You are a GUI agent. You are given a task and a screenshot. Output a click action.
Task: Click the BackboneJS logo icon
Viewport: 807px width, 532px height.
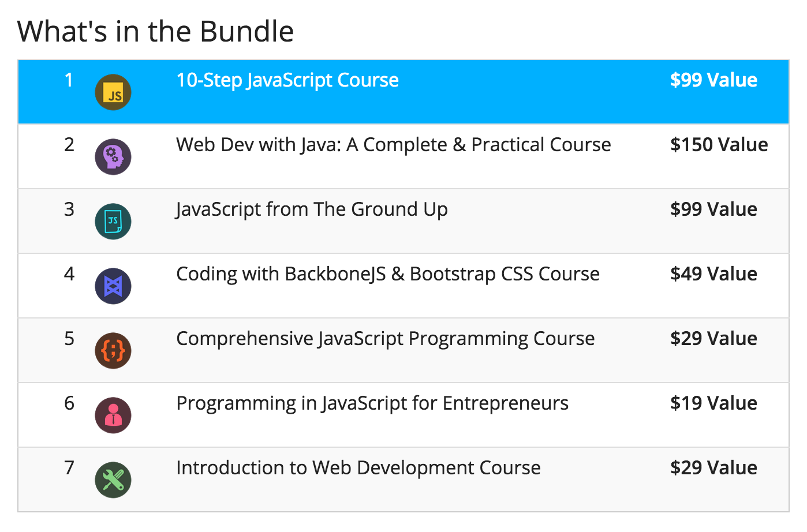(113, 286)
